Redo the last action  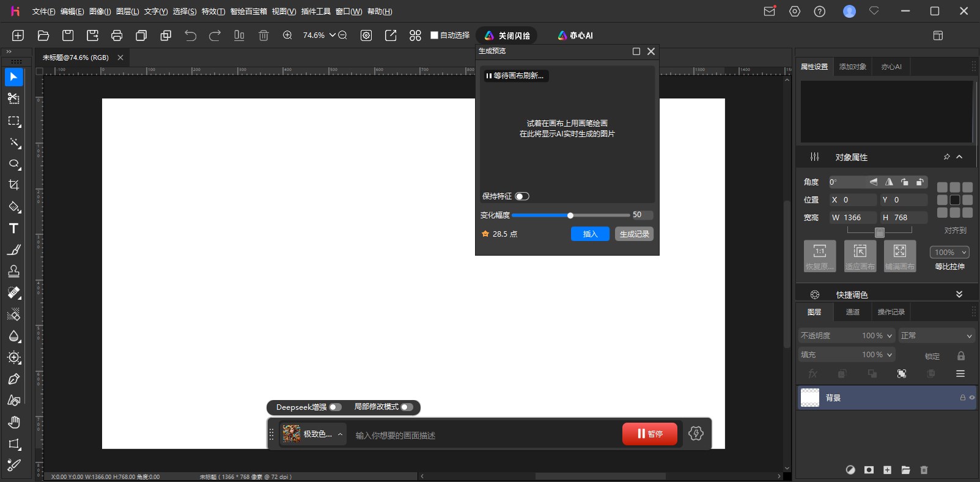coord(215,35)
